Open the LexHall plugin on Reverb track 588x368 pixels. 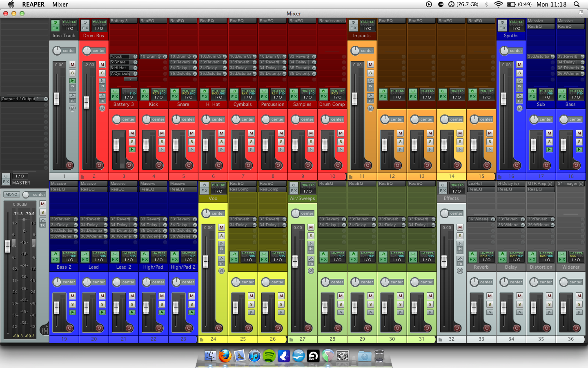coord(481,184)
